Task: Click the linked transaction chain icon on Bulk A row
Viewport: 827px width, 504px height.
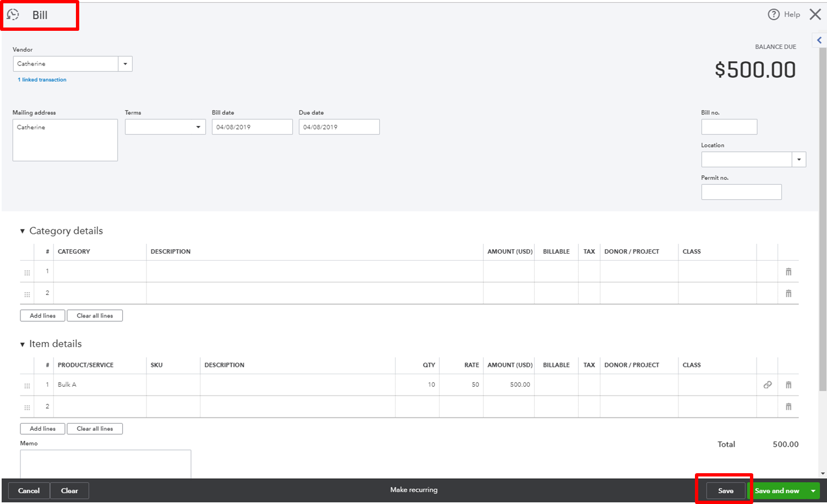Action: 768,385
